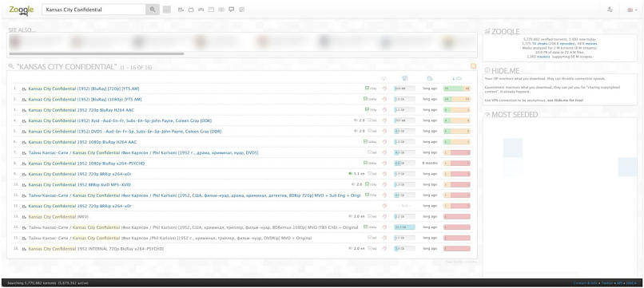
Task: Open the applications window category icon
Action: pyautogui.click(x=212, y=10)
